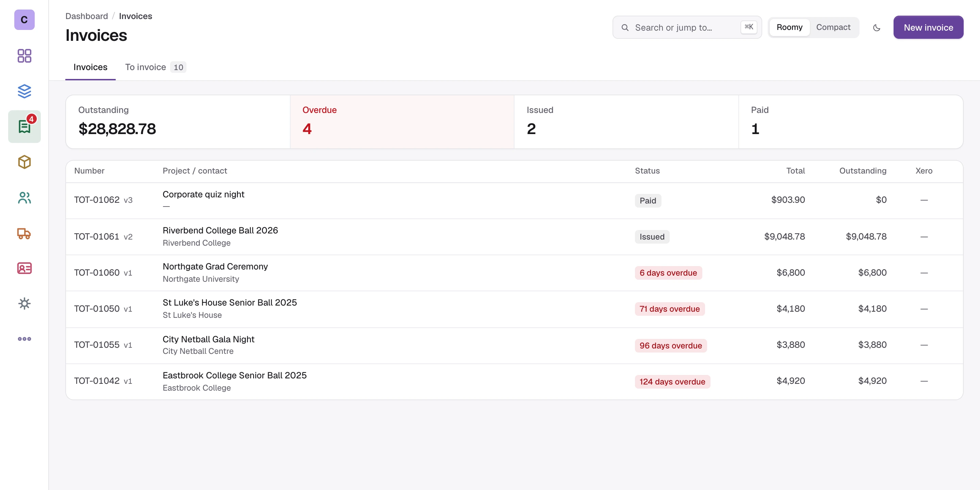Open the ID card icon in sidebar
The image size is (980, 490).
[24, 268]
